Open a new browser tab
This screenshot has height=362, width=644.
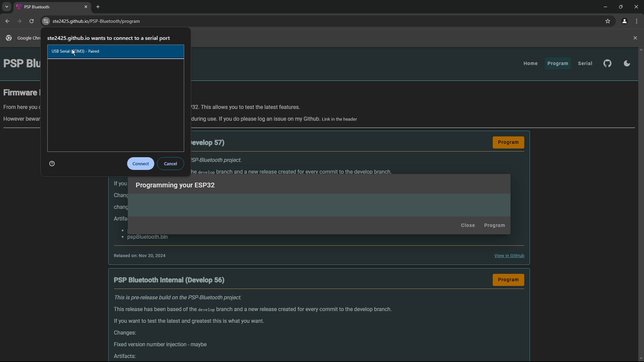pos(98,7)
